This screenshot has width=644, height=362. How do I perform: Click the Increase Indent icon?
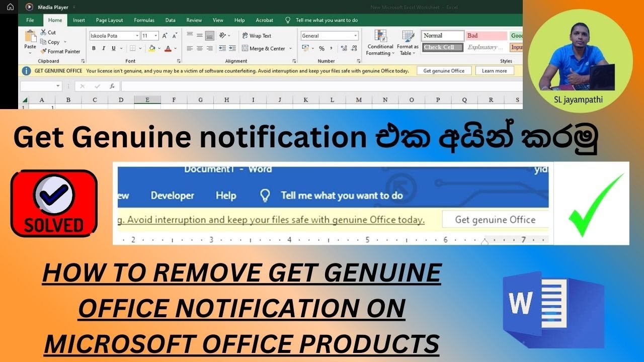tap(231, 48)
